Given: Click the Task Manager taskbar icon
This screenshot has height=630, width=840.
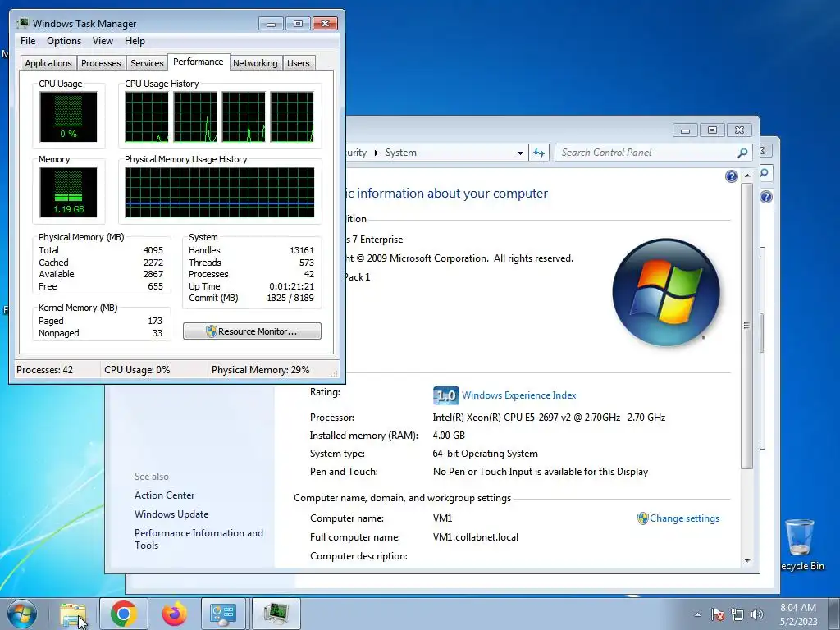Looking at the screenshot, I should (276, 614).
